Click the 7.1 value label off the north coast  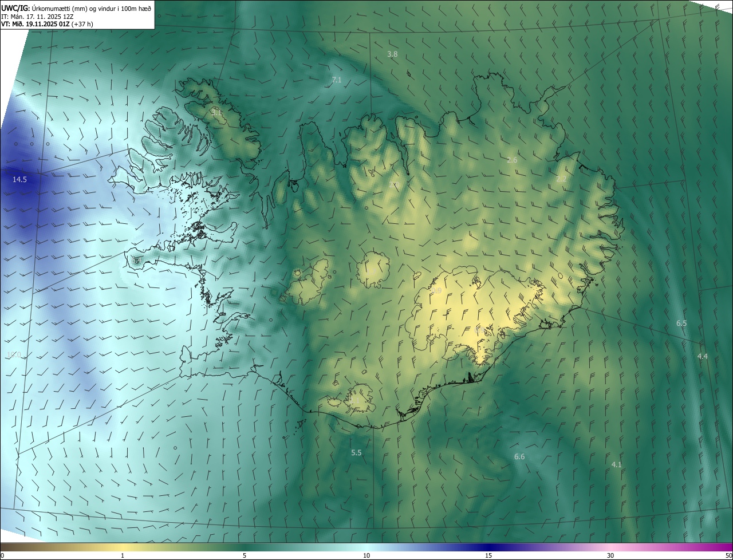point(337,80)
